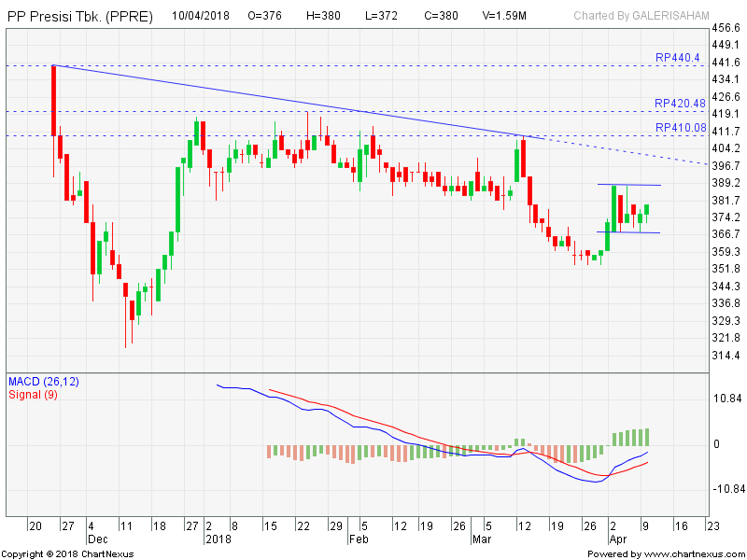Select the RP440.4 resistance level label

[x=677, y=58]
